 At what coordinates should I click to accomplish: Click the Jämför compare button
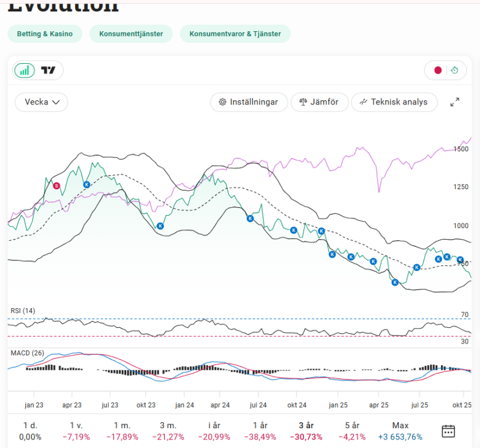point(318,102)
